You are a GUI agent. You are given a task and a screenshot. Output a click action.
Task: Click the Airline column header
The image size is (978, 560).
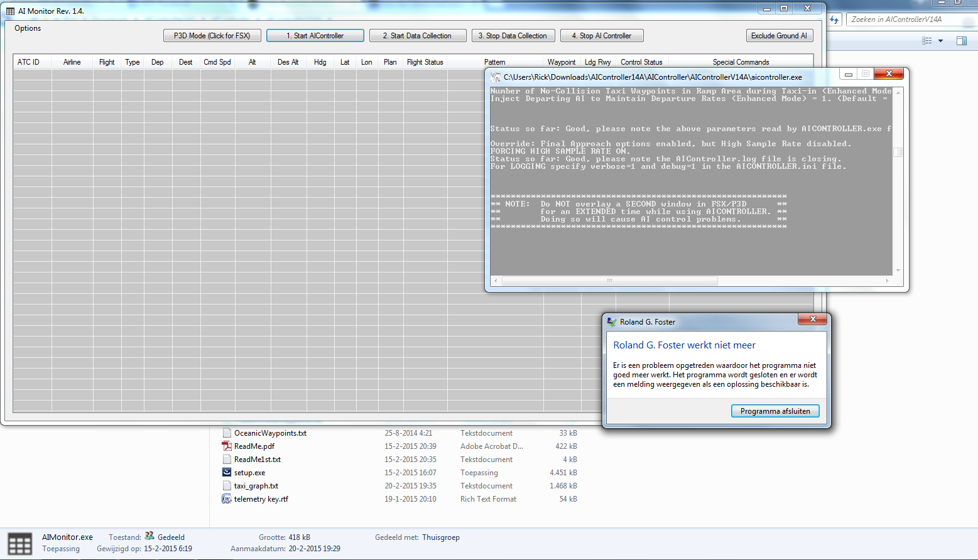[x=72, y=62]
